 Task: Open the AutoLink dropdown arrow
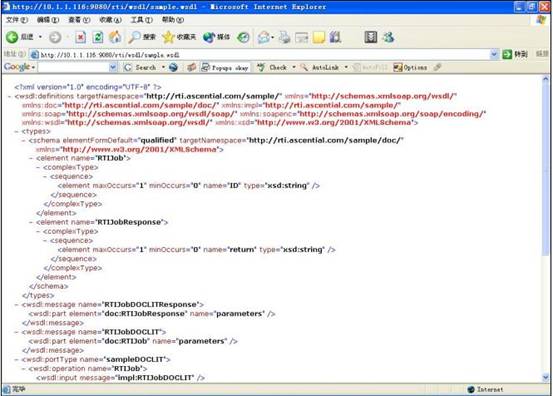click(346, 67)
